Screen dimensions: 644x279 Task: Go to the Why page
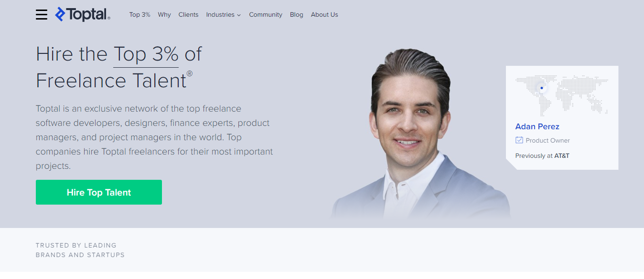click(164, 15)
